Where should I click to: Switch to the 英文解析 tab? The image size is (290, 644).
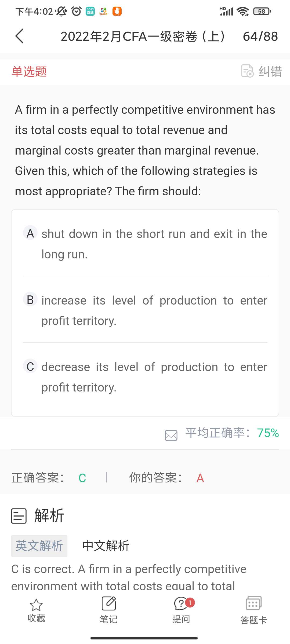(x=39, y=546)
